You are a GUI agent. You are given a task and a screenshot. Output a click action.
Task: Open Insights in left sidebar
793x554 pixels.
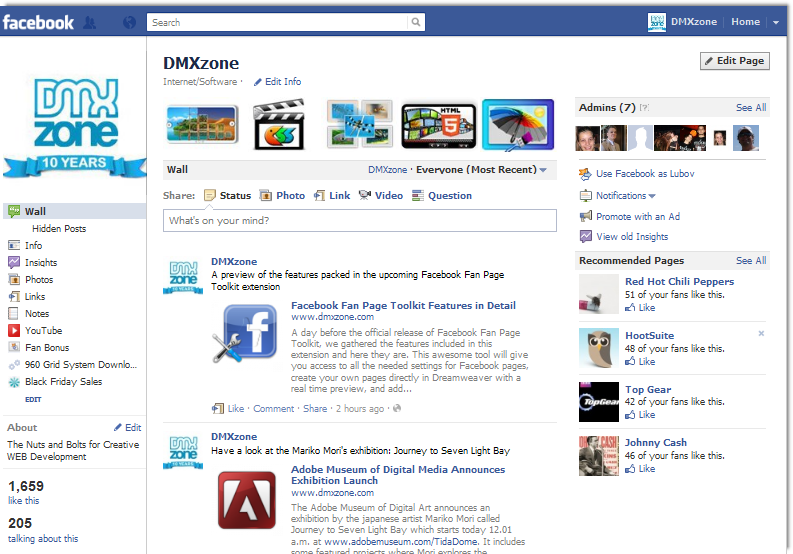33,263
